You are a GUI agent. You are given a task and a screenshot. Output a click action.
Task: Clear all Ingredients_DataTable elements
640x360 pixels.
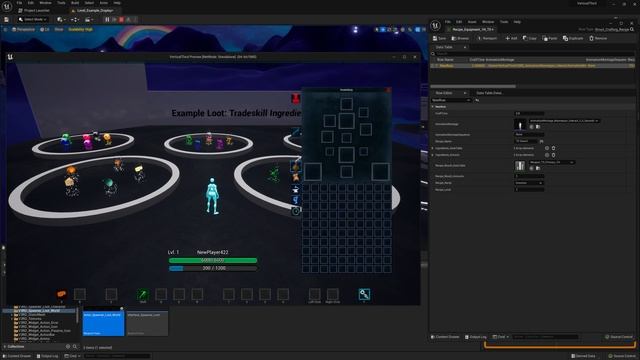553,148
